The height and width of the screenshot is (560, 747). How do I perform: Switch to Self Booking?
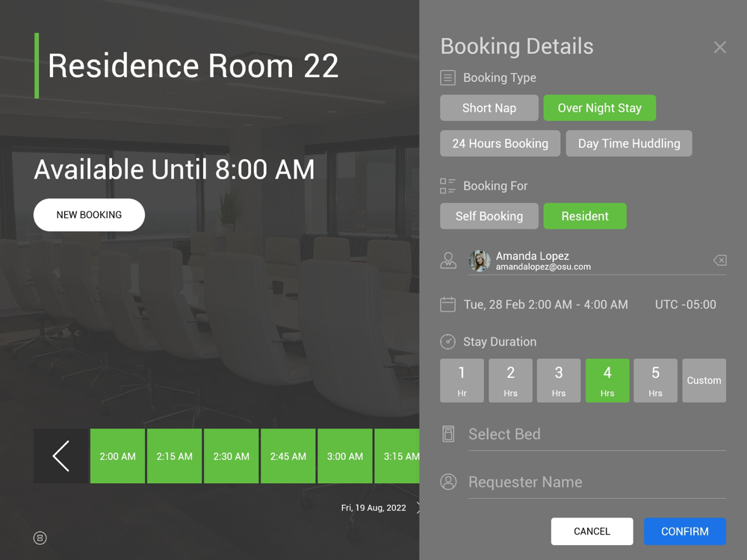489,217
